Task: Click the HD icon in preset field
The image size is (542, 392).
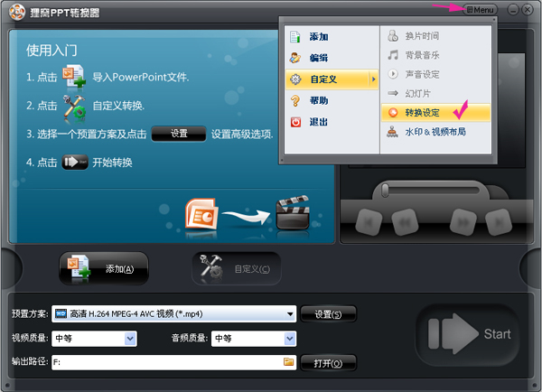Action: [x=61, y=313]
